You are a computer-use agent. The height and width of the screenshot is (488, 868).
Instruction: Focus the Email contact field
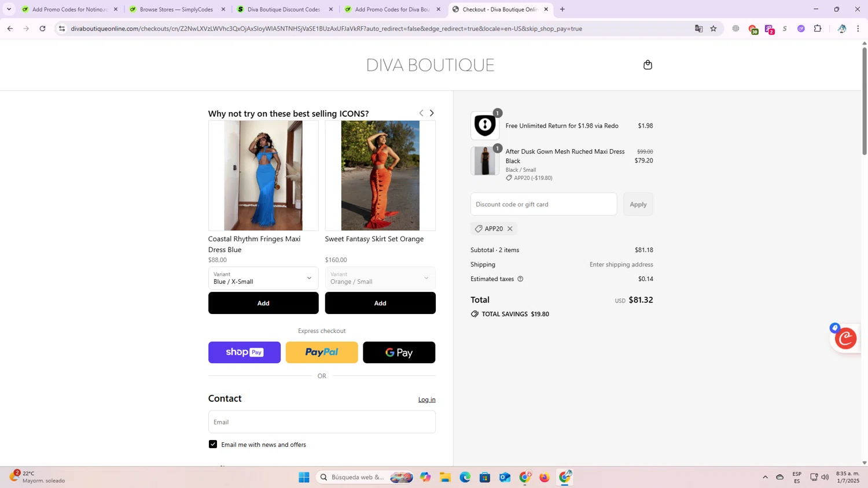322,422
